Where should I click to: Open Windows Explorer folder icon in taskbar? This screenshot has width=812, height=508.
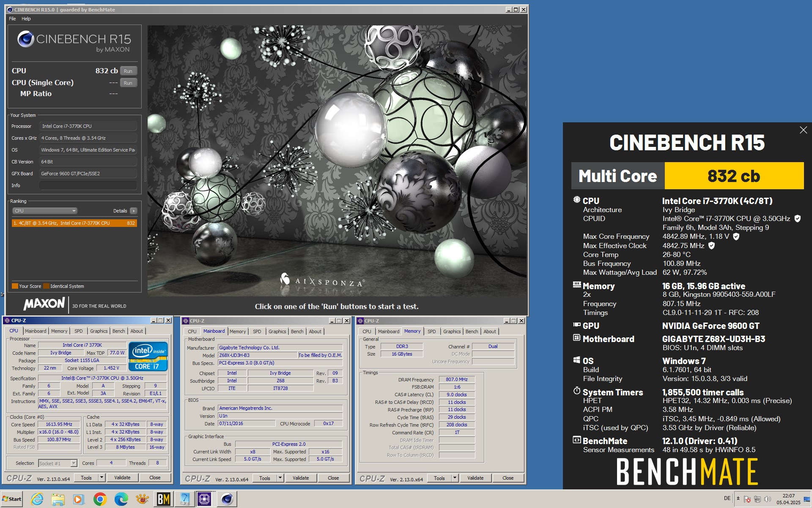click(x=58, y=499)
